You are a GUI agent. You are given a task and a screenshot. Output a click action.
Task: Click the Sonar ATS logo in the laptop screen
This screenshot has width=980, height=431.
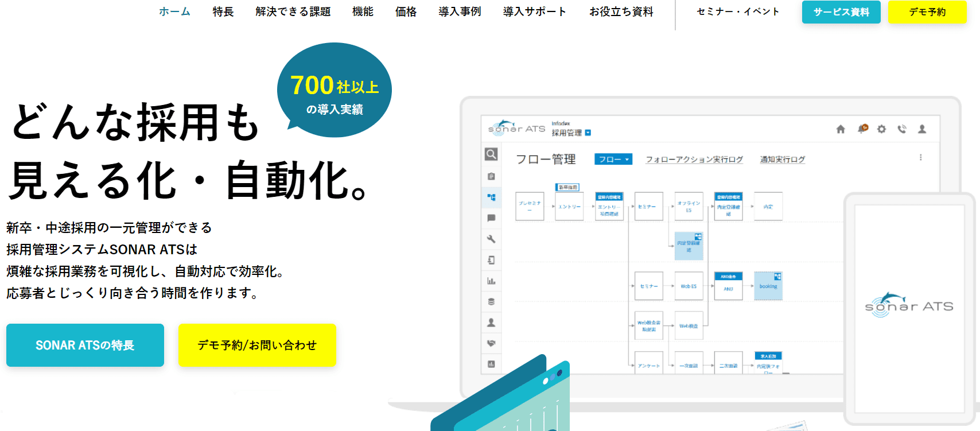(516, 127)
